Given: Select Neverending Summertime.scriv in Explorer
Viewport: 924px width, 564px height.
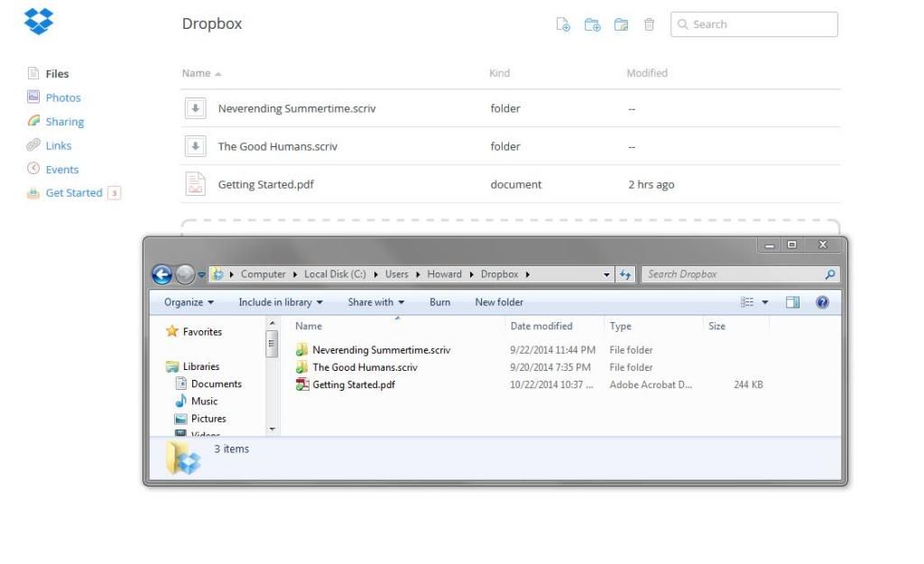Looking at the screenshot, I should 382,350.
